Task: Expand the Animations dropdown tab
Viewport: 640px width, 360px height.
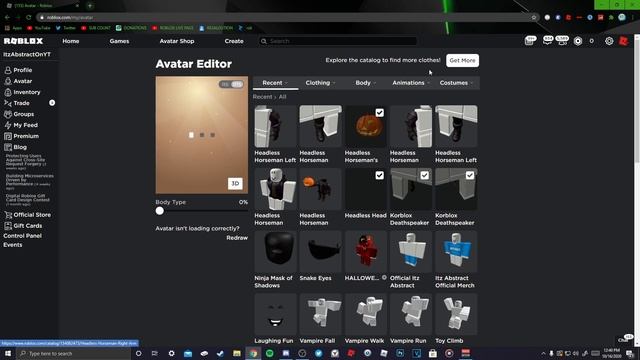Action: tap(411, 83)
